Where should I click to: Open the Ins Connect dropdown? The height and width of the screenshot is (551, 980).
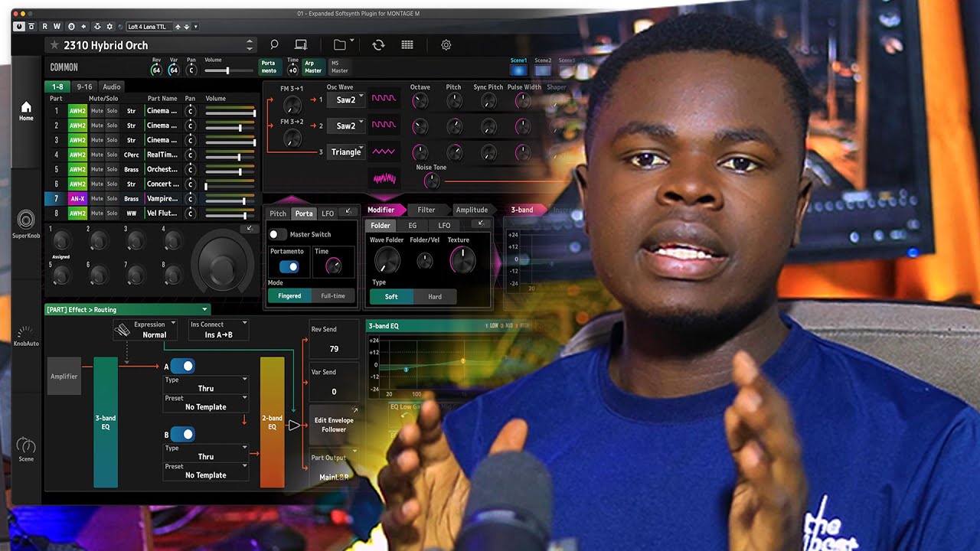[218, 330]
